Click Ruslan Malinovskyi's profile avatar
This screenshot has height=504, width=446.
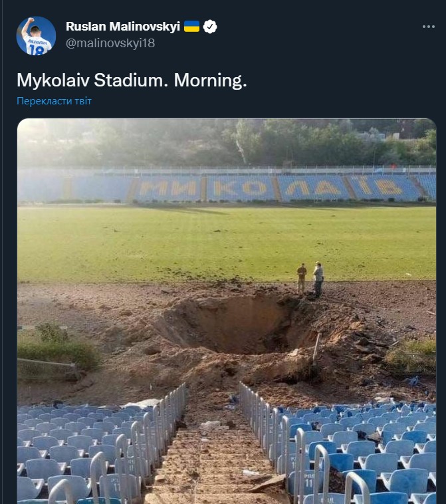pos(36,36)
